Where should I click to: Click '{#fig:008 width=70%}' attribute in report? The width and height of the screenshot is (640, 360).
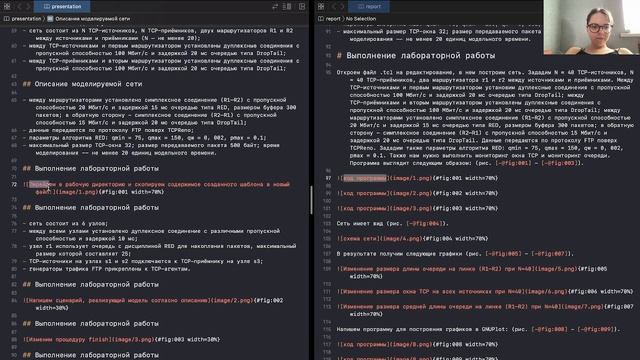pos(465,344)
